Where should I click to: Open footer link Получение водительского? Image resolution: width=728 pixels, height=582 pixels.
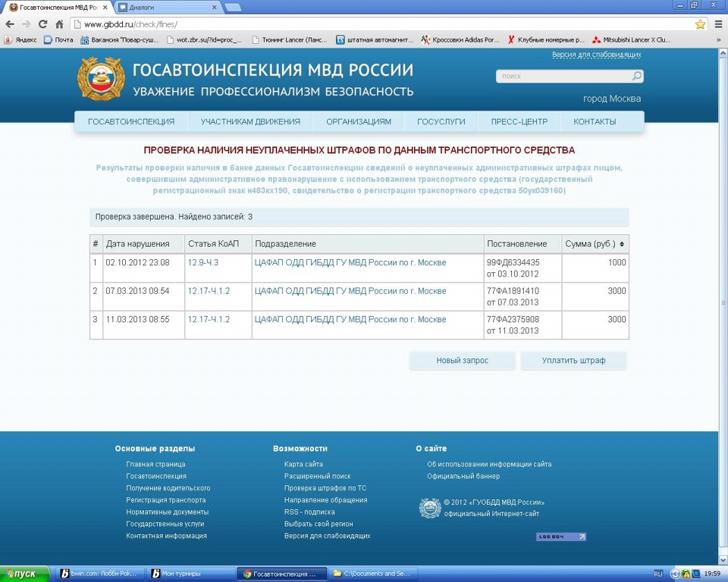(168, 488)
